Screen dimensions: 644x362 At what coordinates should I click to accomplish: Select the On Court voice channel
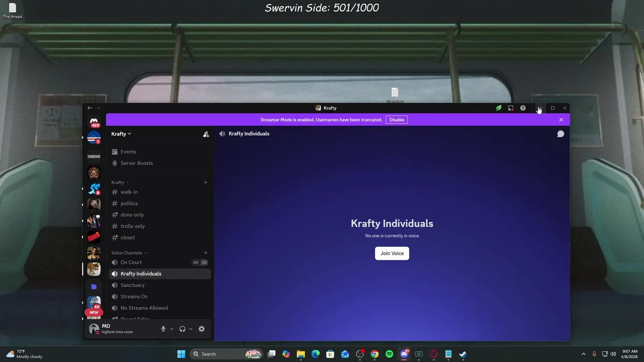[x=159, y=262]
